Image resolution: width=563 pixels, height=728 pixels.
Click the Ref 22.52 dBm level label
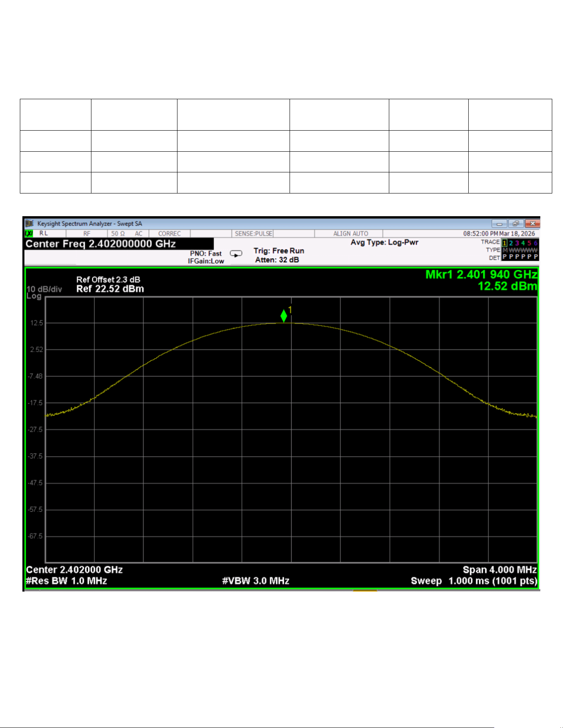click(110, 289)
